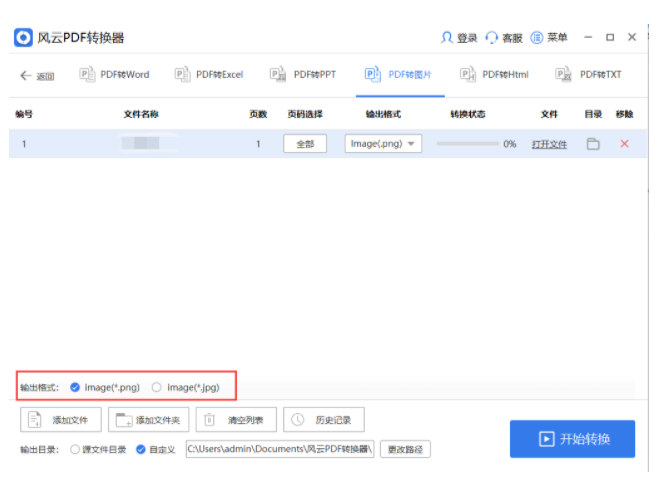Select the image(*.png) output format radio
The image size is (661, 478).
pyautogui.click(x=75, y=387)
